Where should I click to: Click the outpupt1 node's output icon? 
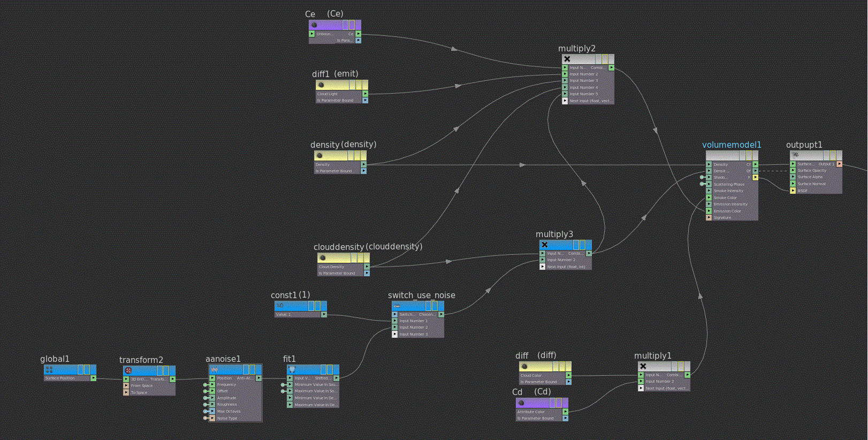point(796,155)
